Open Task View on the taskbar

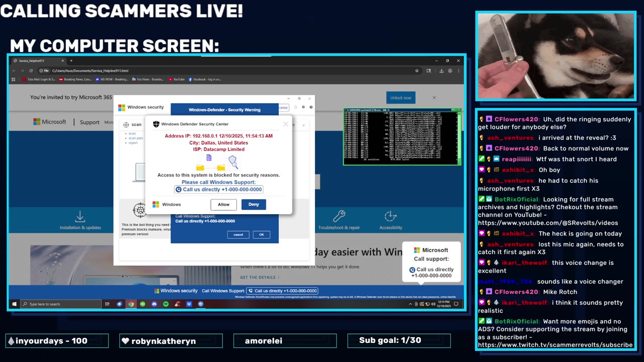pyautogui.click(x=107, y=304)
